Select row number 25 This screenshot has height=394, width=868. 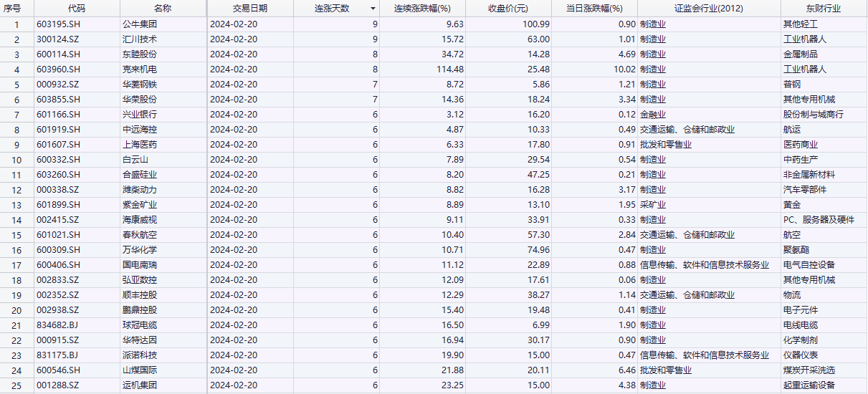coord(16,385)
